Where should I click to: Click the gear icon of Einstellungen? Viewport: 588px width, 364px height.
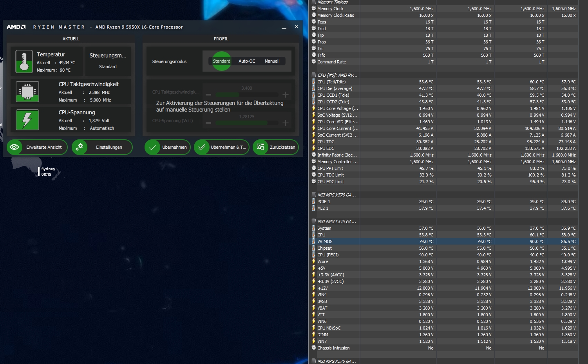pyautogui.click(x=80, y=147)
